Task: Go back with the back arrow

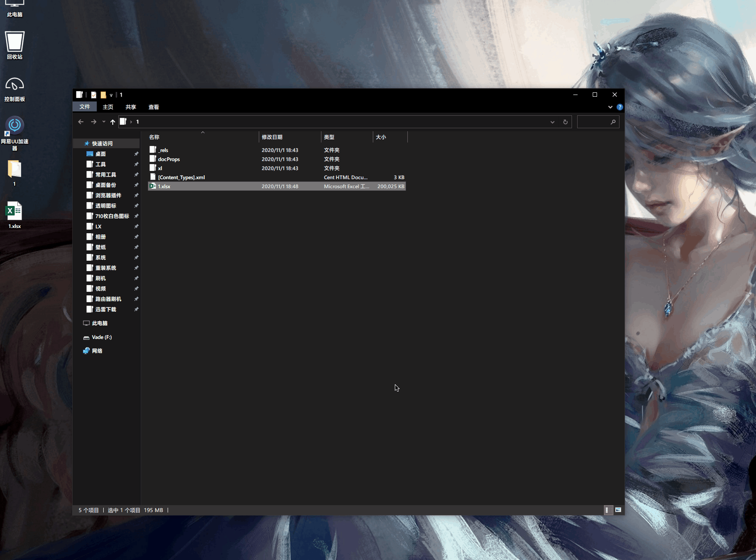Action: [x=81, y=122]
